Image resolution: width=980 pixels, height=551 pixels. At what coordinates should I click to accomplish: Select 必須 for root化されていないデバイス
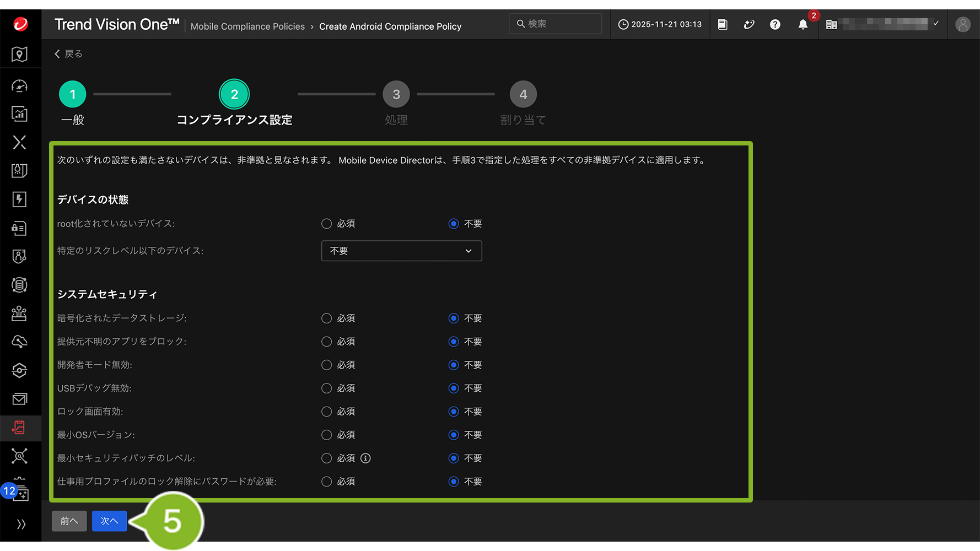click(327, 224)
